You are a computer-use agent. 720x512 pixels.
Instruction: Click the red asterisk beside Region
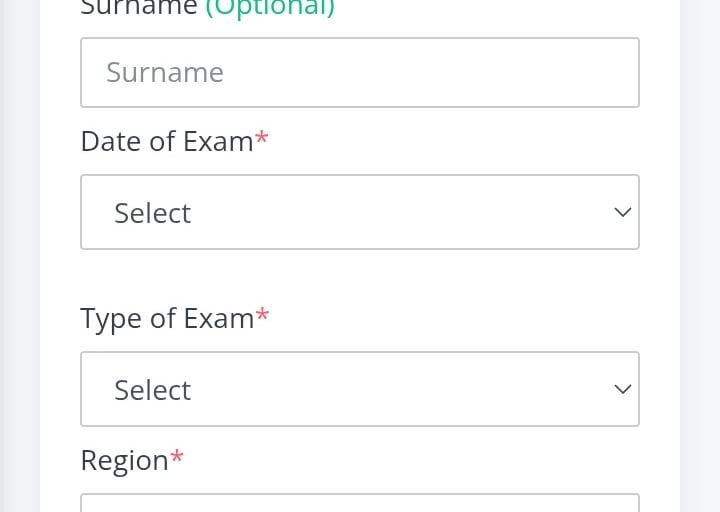tap(177, 458)
